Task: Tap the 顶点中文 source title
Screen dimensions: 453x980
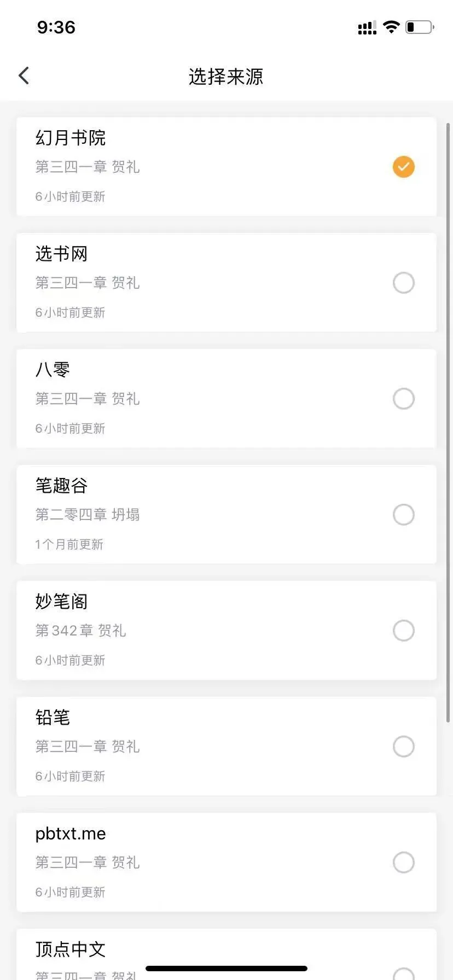Action: [x=71, y=949]
